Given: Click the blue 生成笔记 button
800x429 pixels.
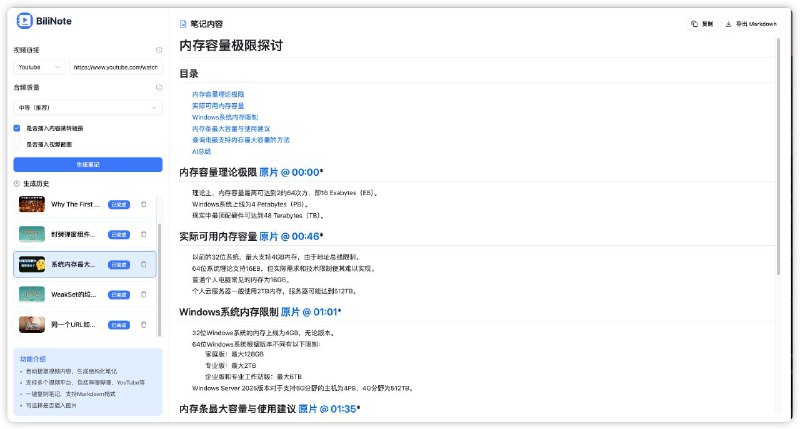Looking at the screenshot, I should [88, 165].
